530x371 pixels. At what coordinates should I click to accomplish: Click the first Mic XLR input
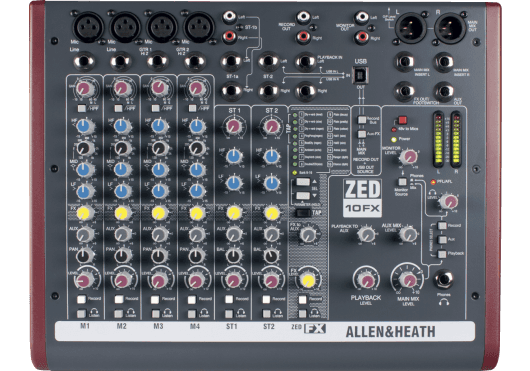coord(88,27)
